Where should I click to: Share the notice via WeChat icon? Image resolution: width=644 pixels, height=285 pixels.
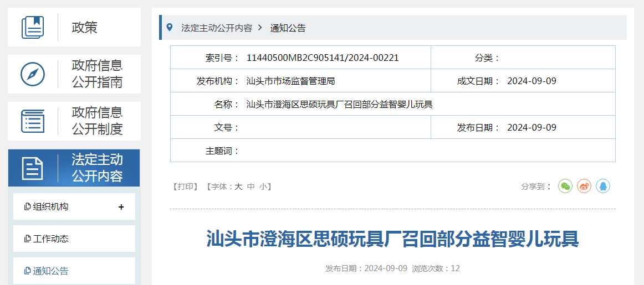pyautogui.click(x=565, y=186)
